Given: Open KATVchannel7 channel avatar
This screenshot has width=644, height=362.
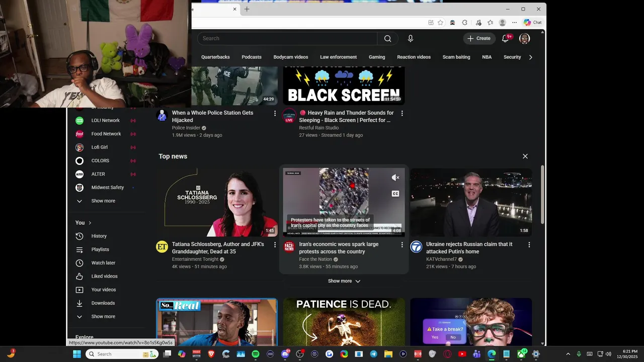Looking at the screenshot, I should (x=416, y=247).
